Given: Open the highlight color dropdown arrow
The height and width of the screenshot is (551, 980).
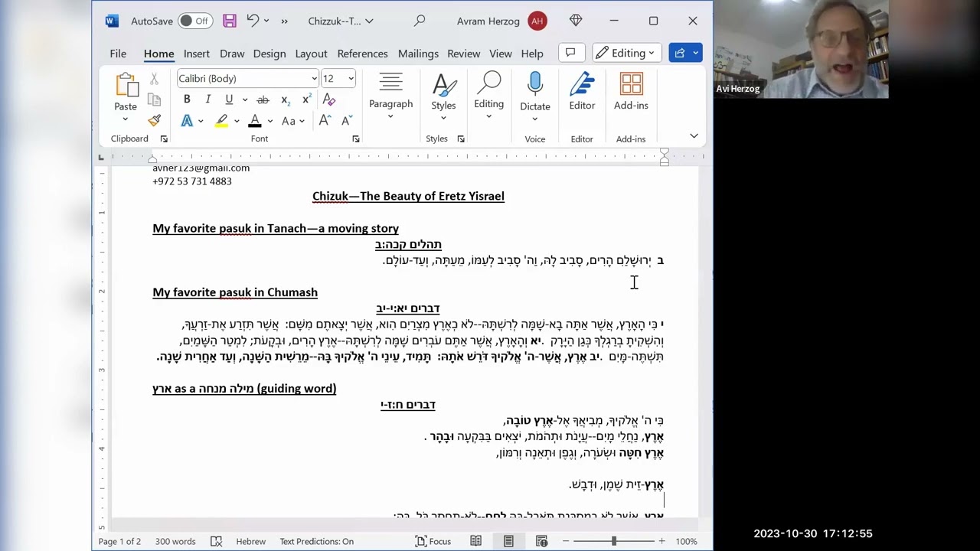Looking at the screenshot, I should [237, 121].
